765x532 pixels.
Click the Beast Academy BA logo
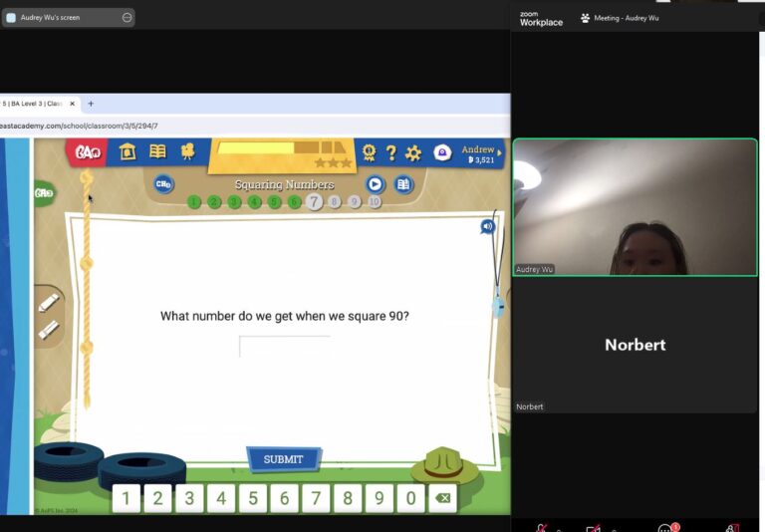coord(88,152)
